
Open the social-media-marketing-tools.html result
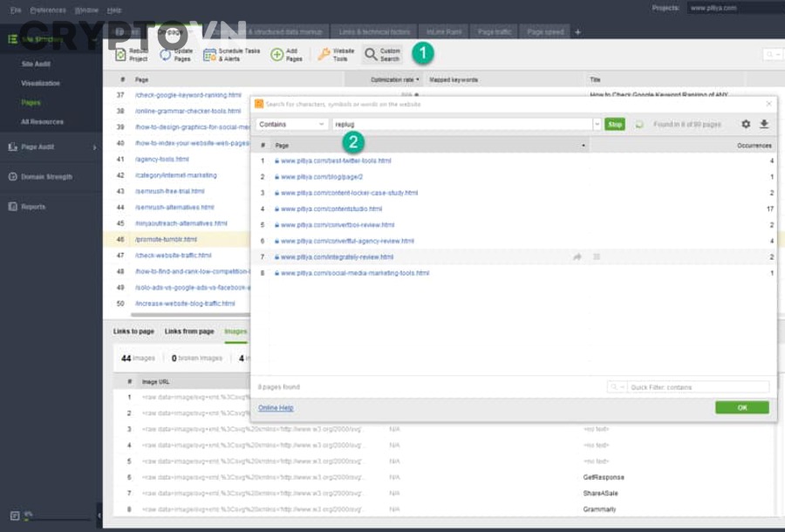(x=355, y=273)
